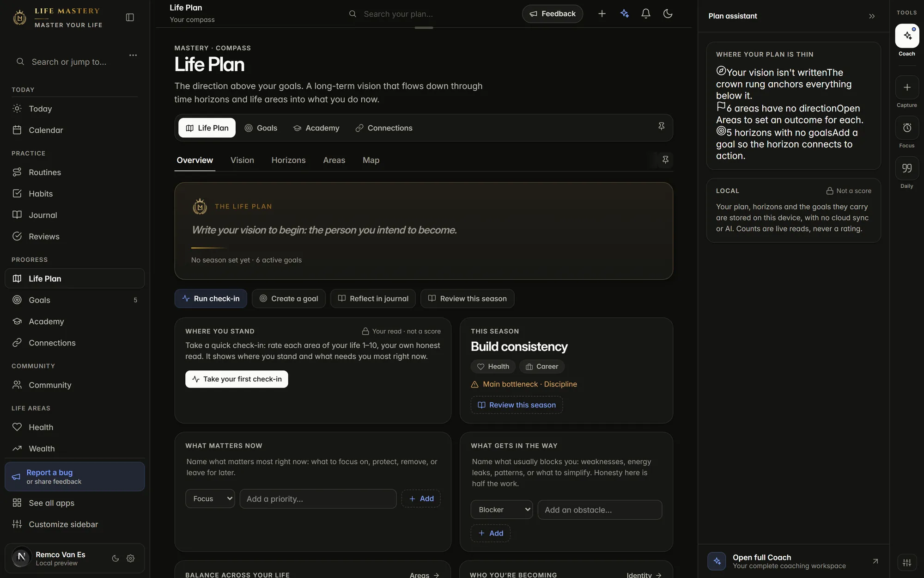The height and width of the screenshot is (578, 924).
Task: Open Calendar in sidebar
Action: (74, 130)
